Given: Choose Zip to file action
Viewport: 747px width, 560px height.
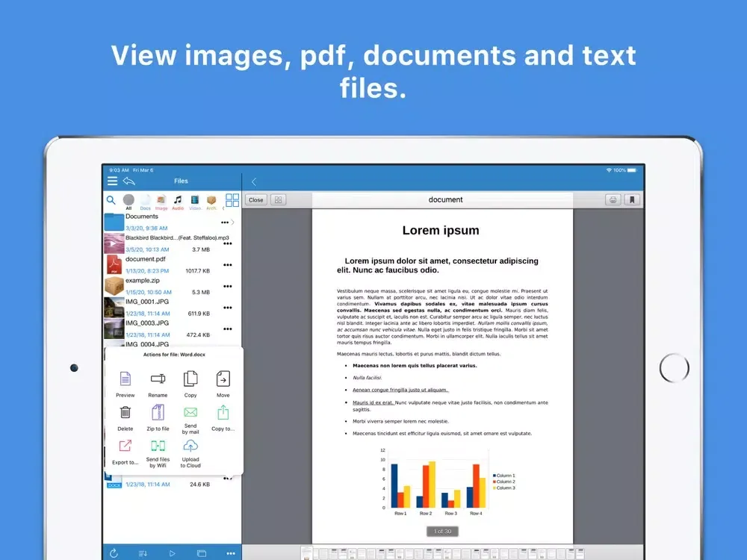Looking at the screenshot, I should [158, 418].
